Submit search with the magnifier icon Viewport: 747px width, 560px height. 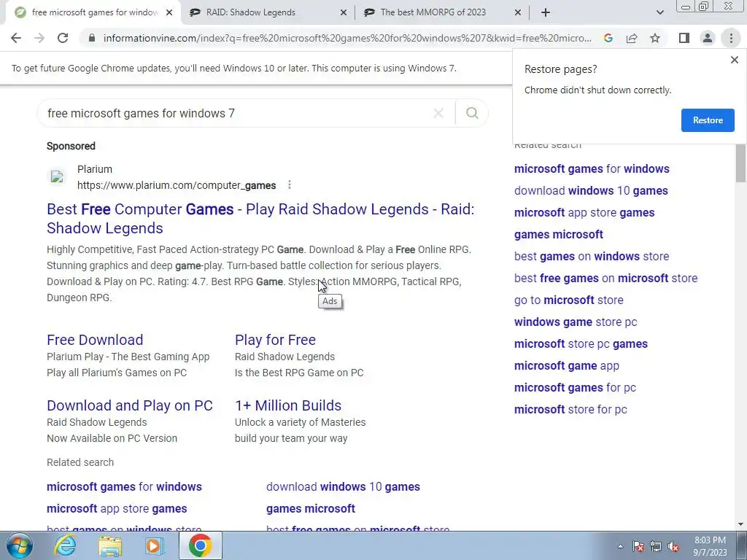click(x=472, y=113)
